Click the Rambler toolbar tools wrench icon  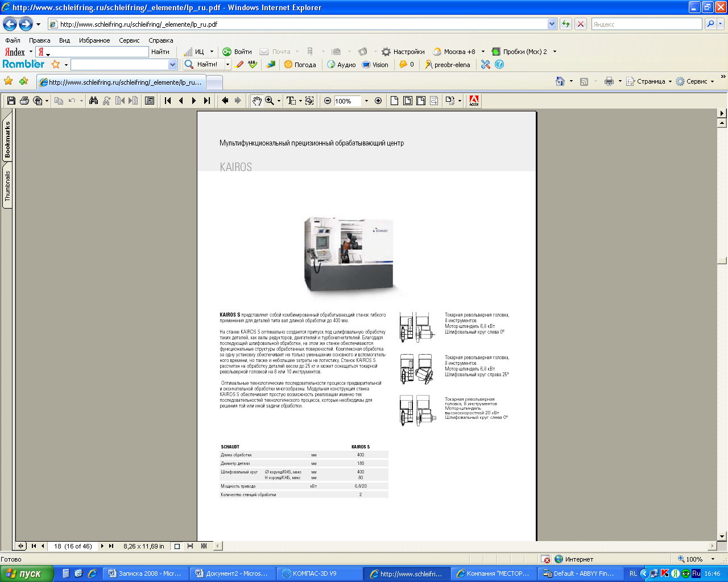[485, 64]
